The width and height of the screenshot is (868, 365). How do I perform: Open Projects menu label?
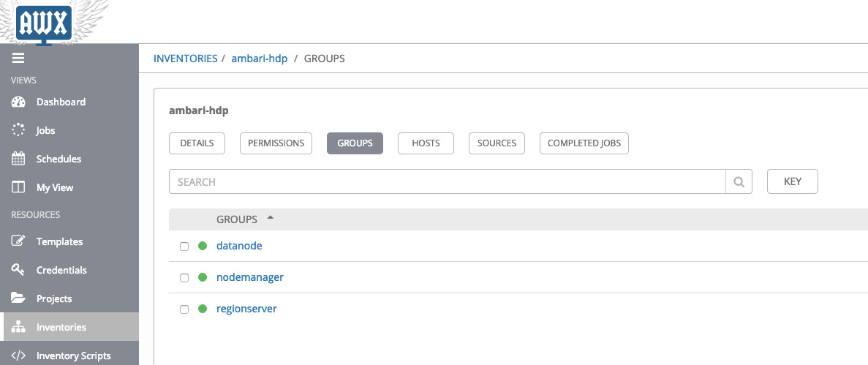(54, 299)
